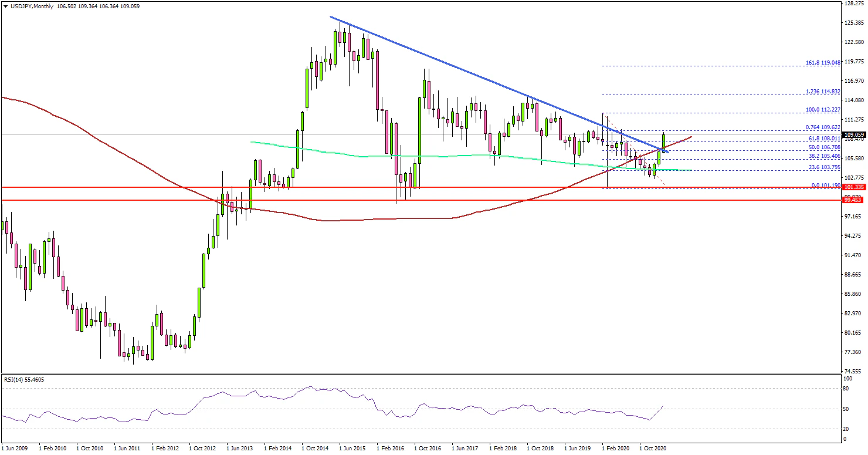Screen dimensions: 868x455
Task: Click the red 101.335 price tag
Action: tap(853, 187)
